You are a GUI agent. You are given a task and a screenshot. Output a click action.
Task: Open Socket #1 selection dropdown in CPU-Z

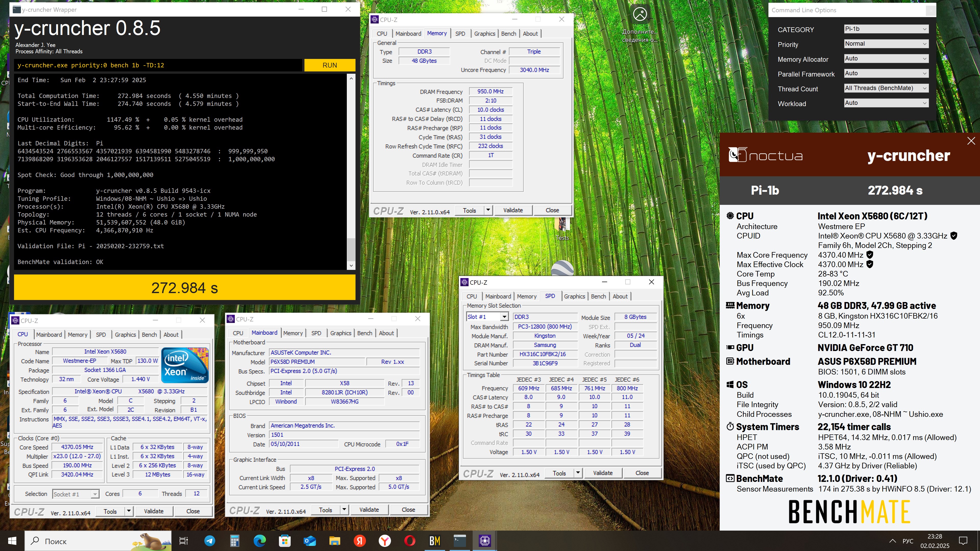(x=76, y=494)
